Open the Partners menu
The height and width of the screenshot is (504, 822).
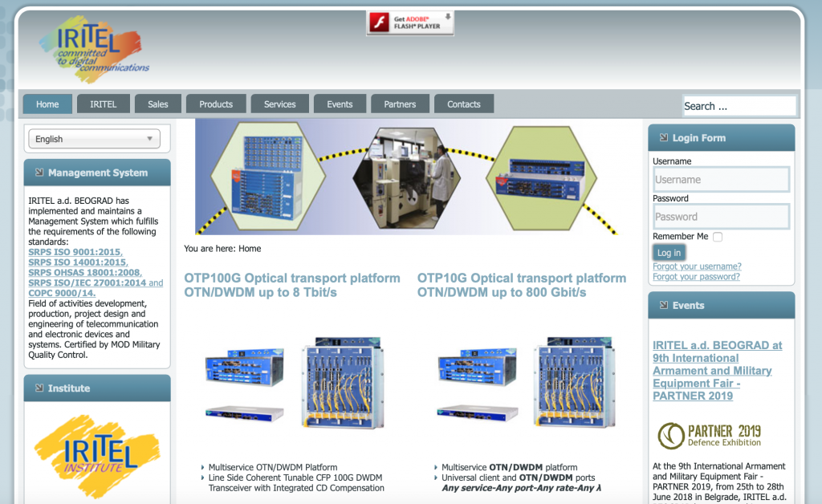[400, 104]
